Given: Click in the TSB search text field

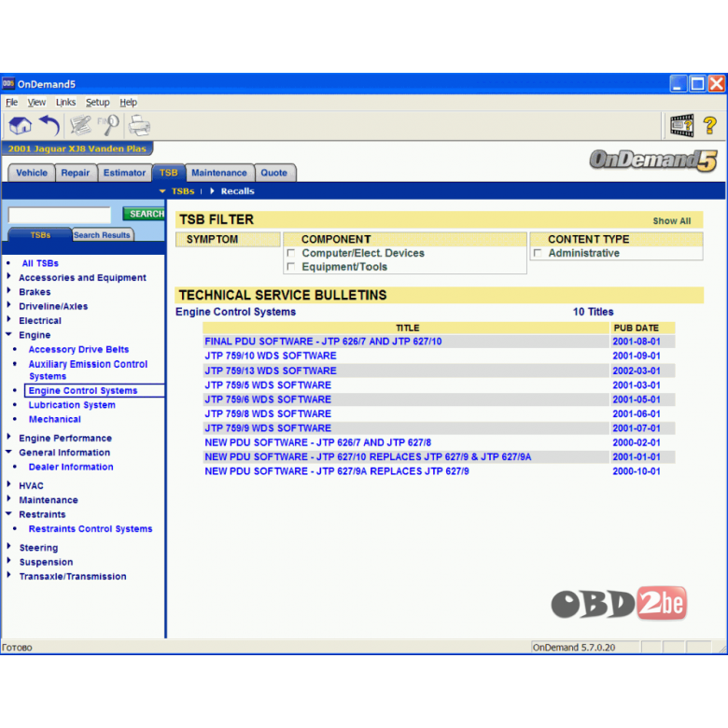Looking at the screenshot, I should coord(60,215).
